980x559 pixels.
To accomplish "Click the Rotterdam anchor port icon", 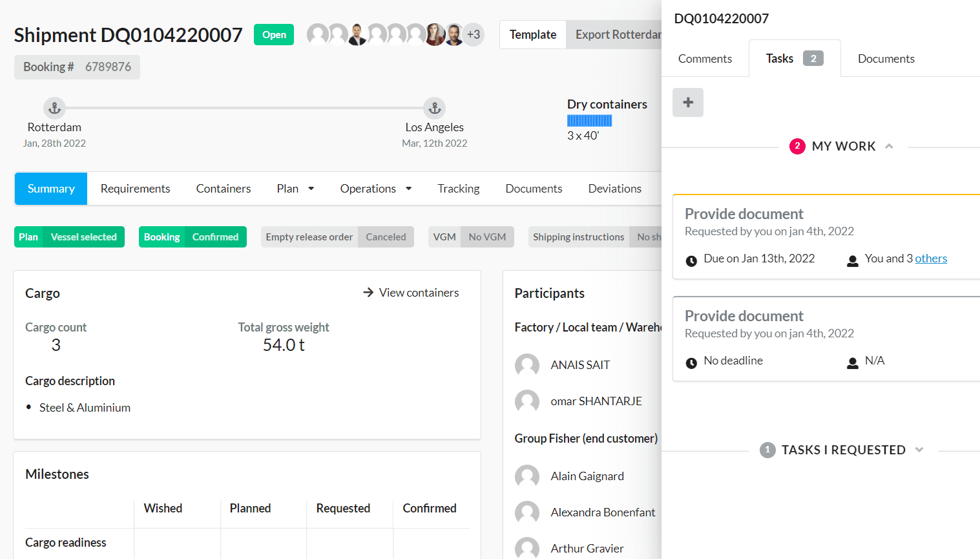I will (54, 108).
